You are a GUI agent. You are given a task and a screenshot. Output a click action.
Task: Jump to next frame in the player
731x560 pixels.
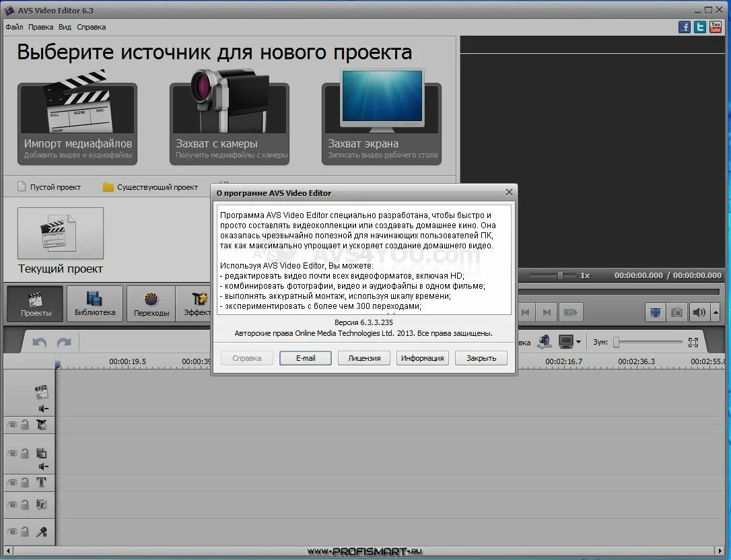coord(547,312)
